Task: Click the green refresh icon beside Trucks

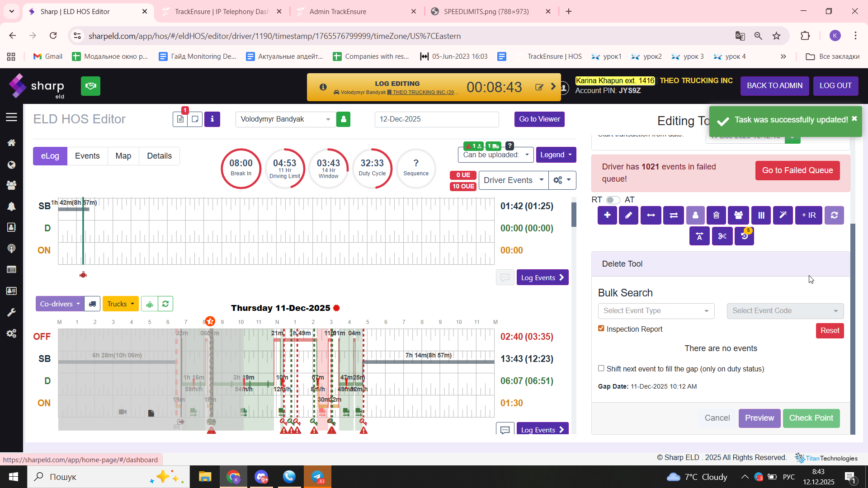Action: coord(165,304)
